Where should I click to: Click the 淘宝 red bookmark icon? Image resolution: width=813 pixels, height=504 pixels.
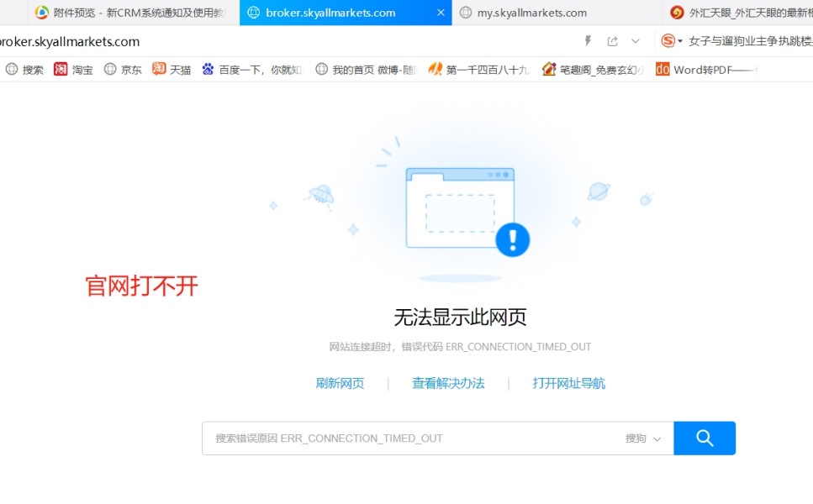point(61,69)
